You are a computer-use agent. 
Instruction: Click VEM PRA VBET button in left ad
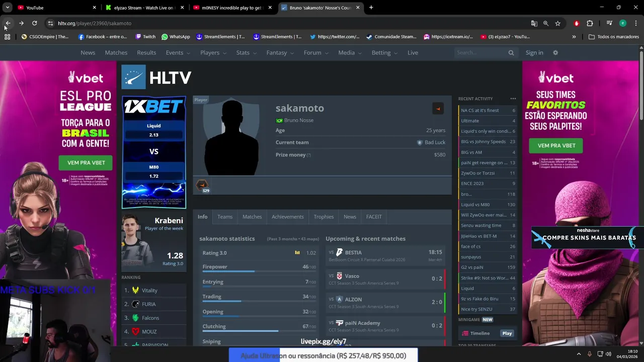click(x=86, y=162)
